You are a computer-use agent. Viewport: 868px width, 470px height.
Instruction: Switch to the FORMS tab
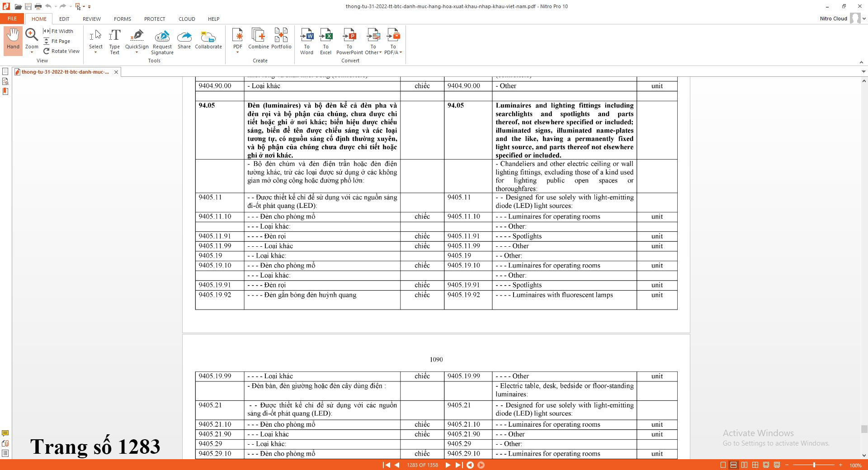point(123,19)
